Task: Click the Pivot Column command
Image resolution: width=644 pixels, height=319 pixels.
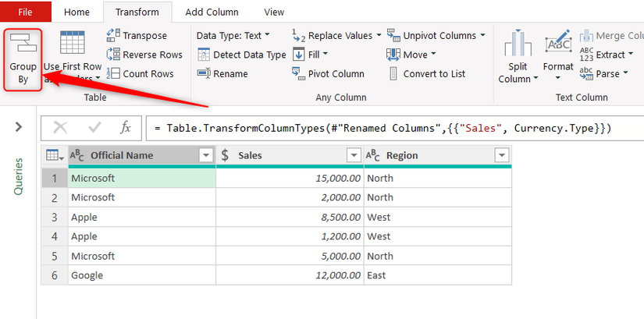Action: [x=328, y=74]
